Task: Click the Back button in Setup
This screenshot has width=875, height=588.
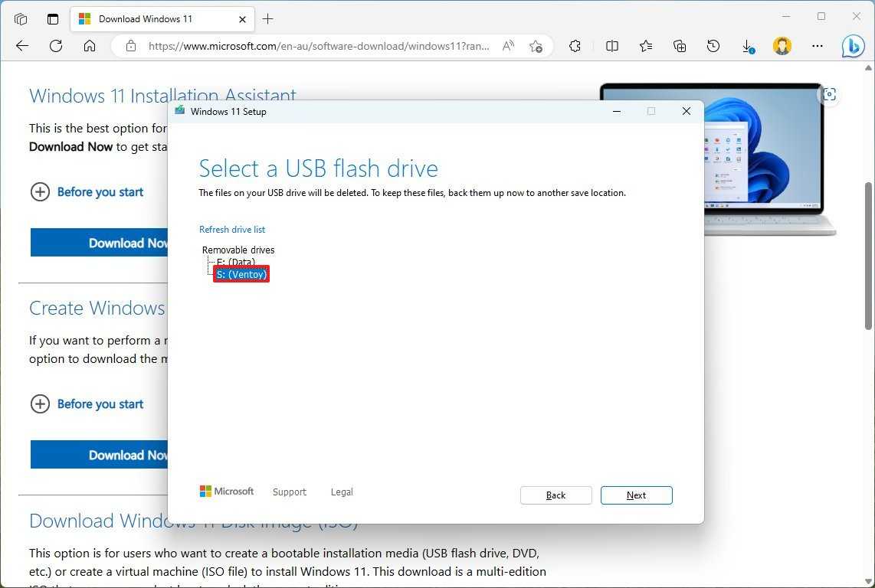Action: click(555, 495)
